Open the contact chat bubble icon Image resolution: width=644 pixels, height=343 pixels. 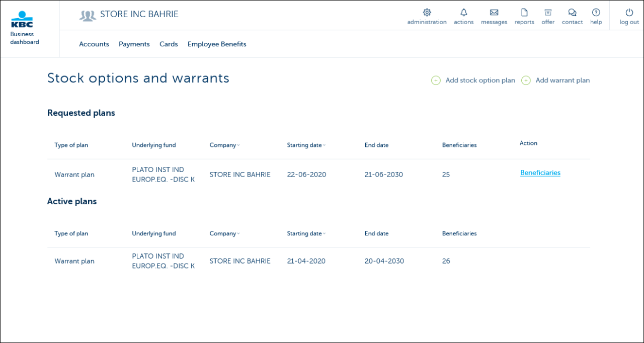click(572, 12)
